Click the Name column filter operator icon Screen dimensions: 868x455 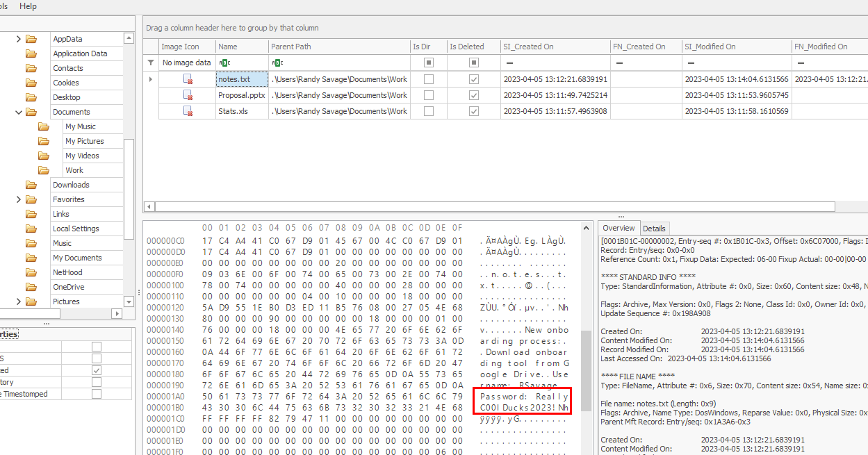tap(224, 63)
